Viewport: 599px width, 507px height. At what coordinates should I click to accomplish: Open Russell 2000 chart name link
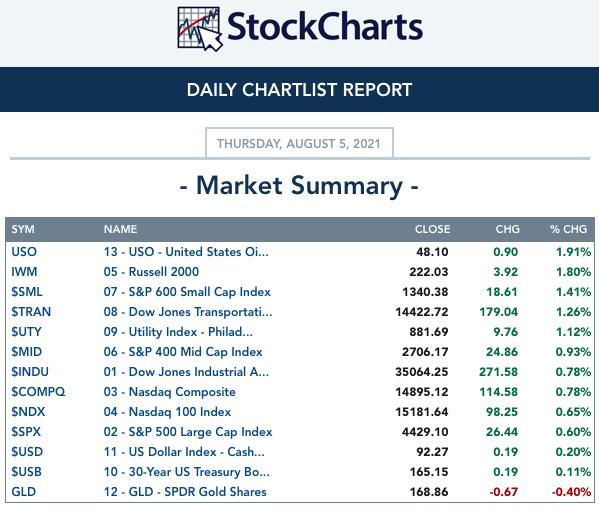tap(151, 272)
